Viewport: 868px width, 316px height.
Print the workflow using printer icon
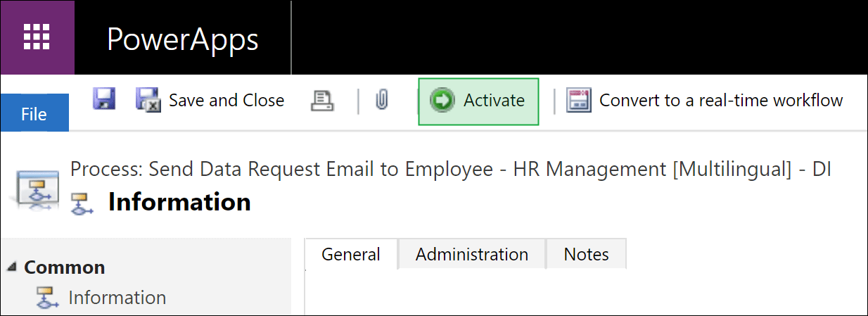[x=322, y=101]
